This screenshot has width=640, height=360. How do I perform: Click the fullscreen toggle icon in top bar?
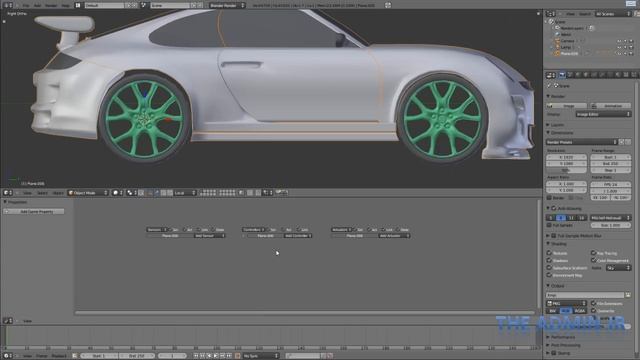pos(388,5)
